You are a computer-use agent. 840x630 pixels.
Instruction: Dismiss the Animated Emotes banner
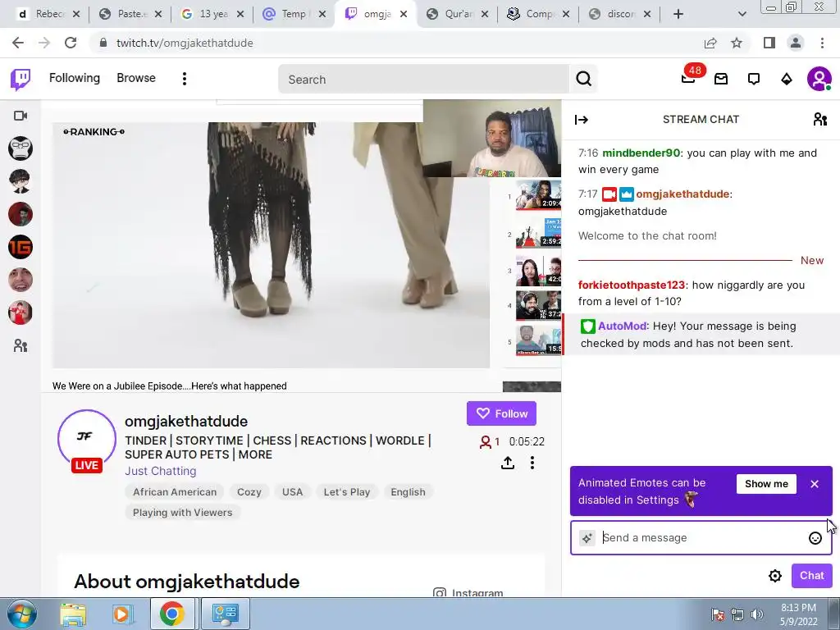pos(815,484)
